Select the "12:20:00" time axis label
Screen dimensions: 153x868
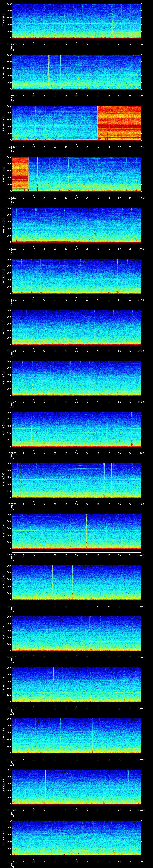[12, 351]
